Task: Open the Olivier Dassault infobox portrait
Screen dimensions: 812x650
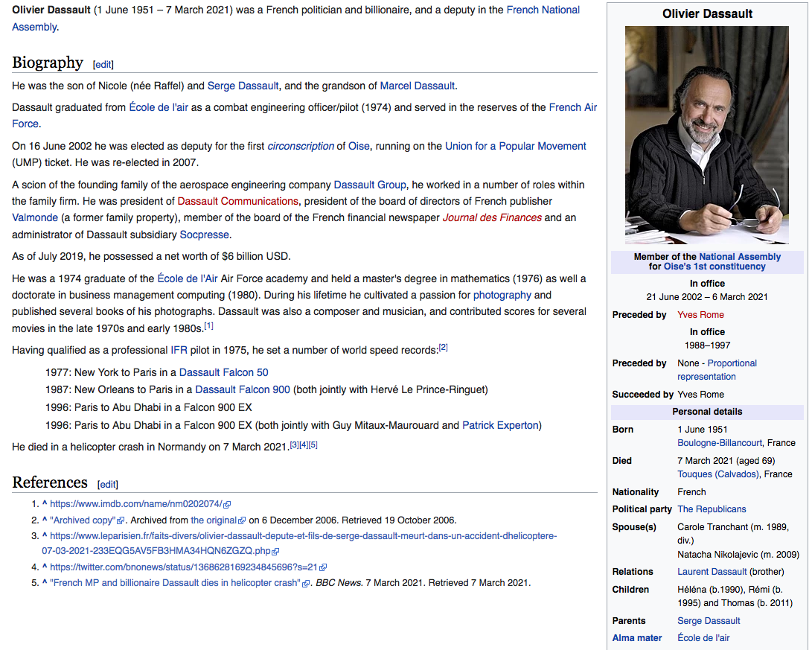Action: coord(707,136)
